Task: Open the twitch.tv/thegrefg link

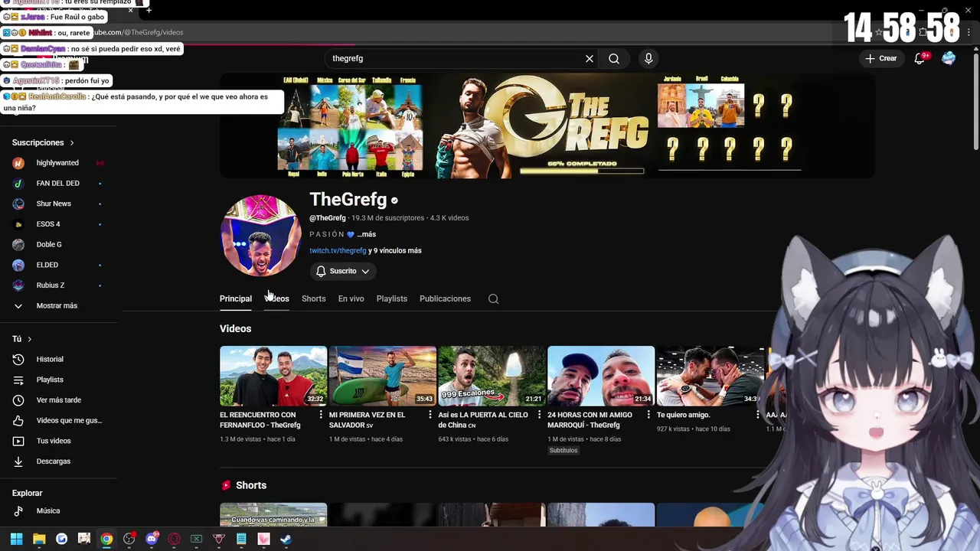Action: click(338, 251)
